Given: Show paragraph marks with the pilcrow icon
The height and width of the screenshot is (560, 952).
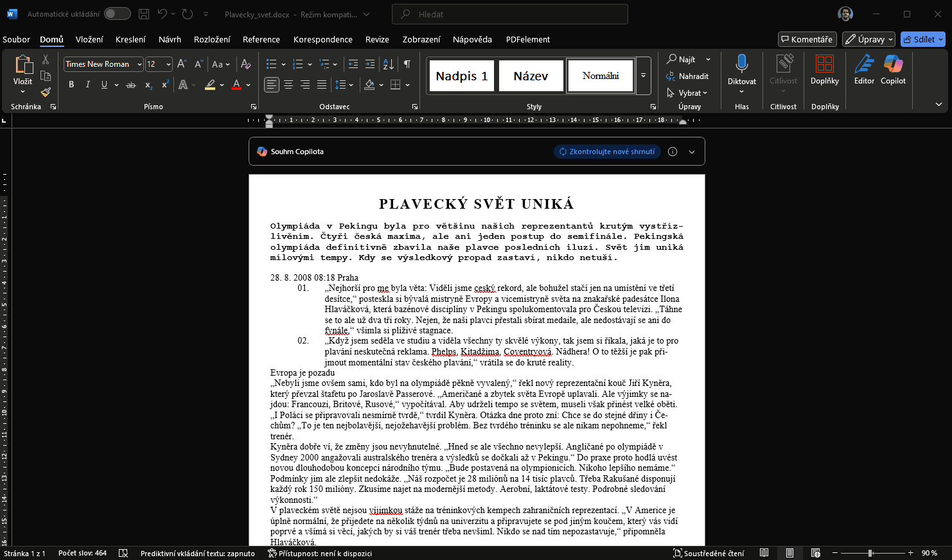Looking at the screenshot, I should coord(407,64).
